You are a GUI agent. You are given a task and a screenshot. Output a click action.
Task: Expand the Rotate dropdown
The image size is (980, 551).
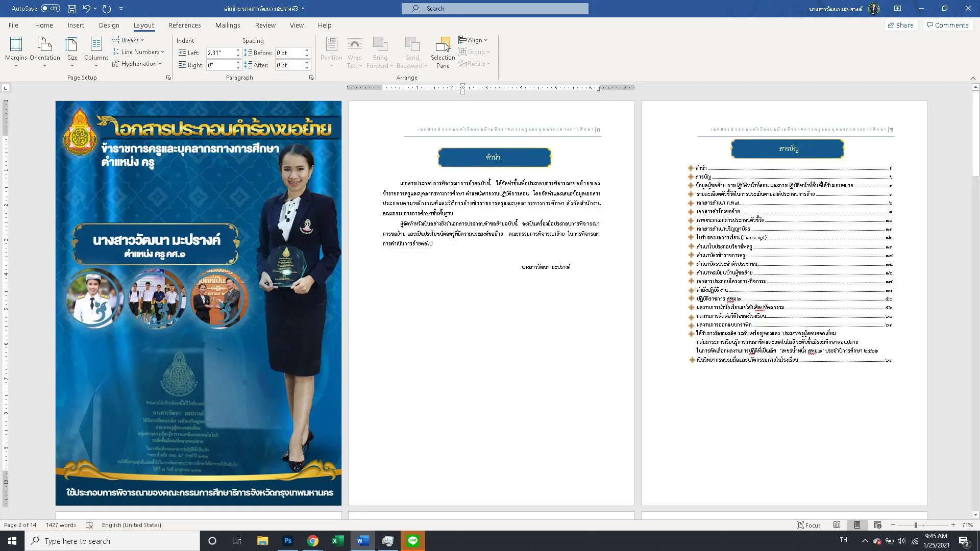point(474,64)
